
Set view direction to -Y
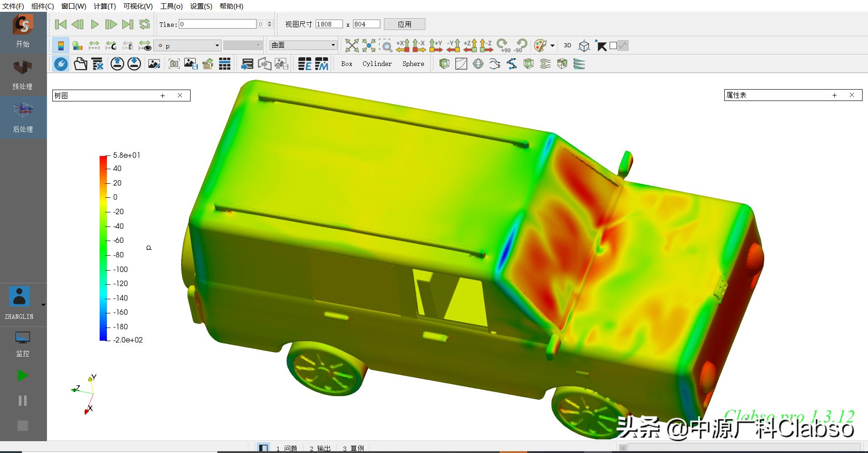453,45
